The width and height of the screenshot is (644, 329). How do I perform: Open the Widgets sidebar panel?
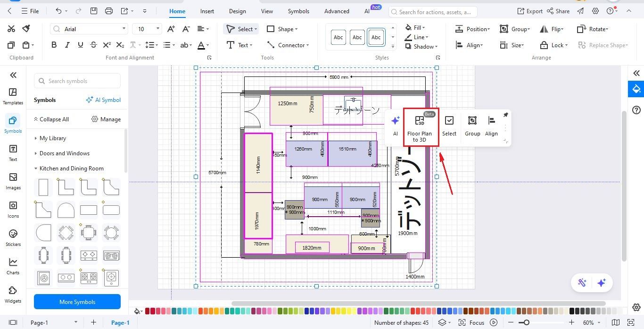coord(13,295)
